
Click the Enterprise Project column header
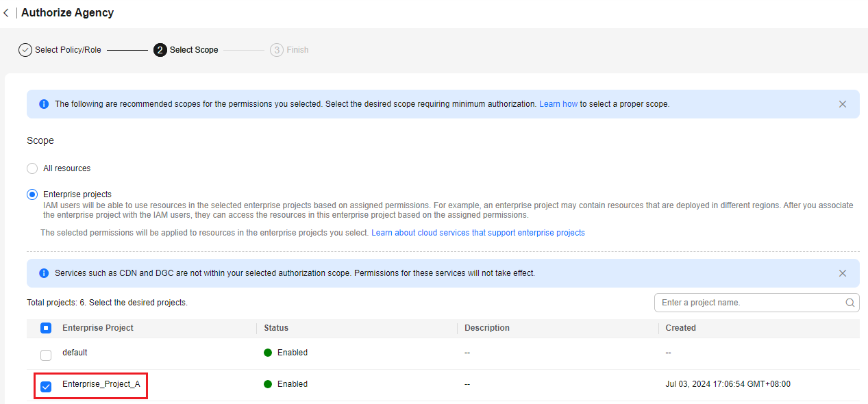[98, 328]
